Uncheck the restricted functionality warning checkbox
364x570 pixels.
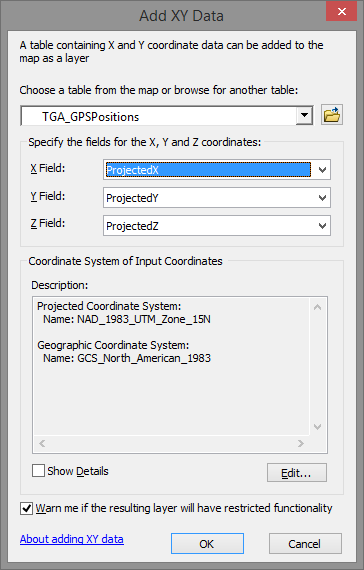click(26, 508)
